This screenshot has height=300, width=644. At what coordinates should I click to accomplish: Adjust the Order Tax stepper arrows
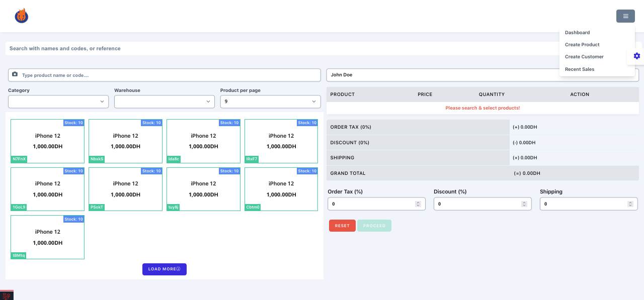tap(418, 204)
